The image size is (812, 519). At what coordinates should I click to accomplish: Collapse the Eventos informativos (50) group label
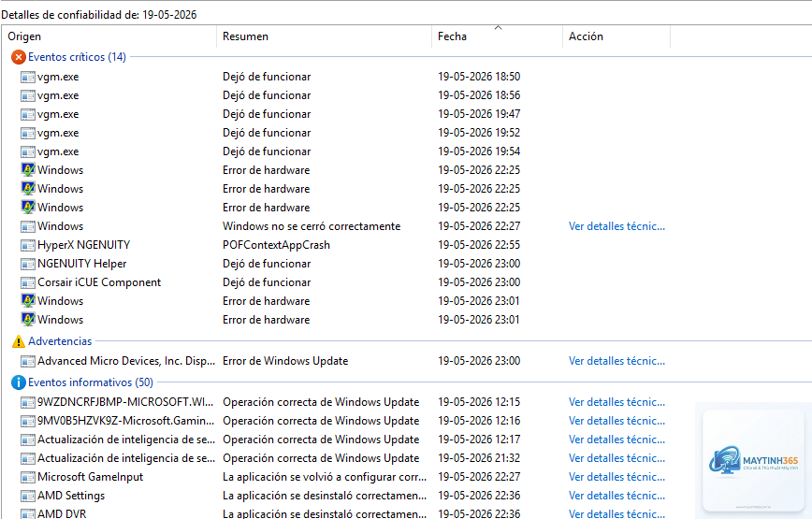pyautogui.click(x=91, y=382)
